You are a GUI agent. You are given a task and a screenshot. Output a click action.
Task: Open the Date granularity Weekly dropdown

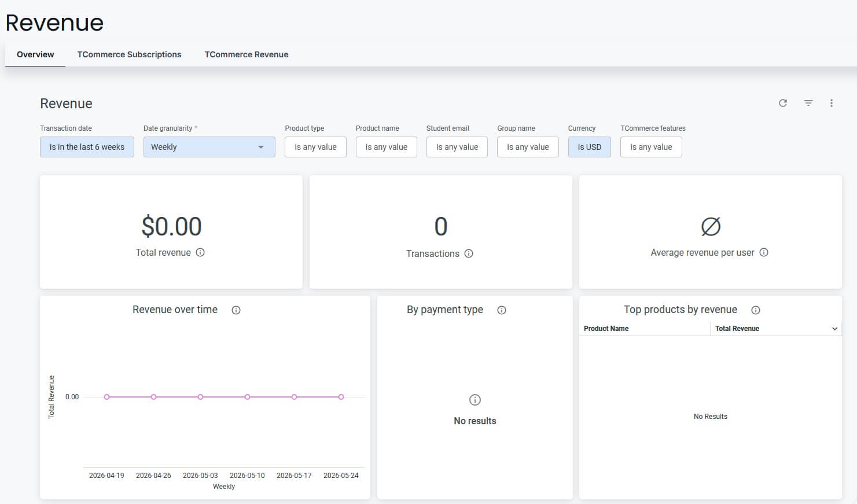click(209, 147)
